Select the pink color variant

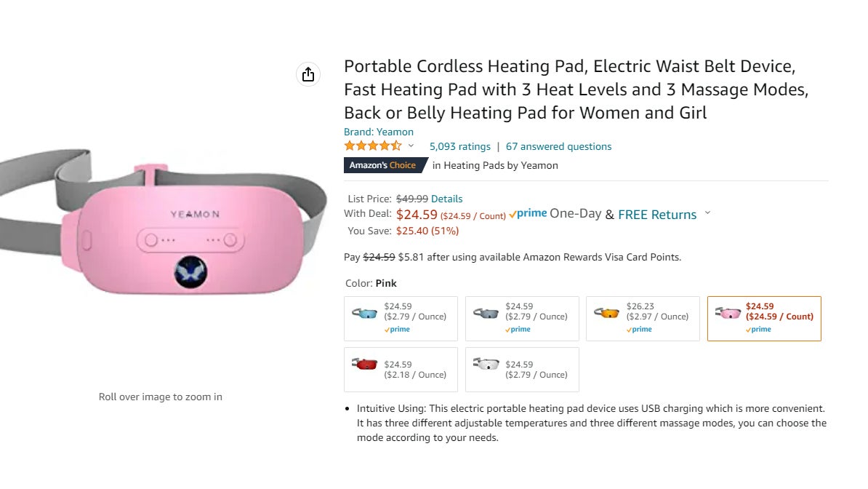click(x=763, y=318)
